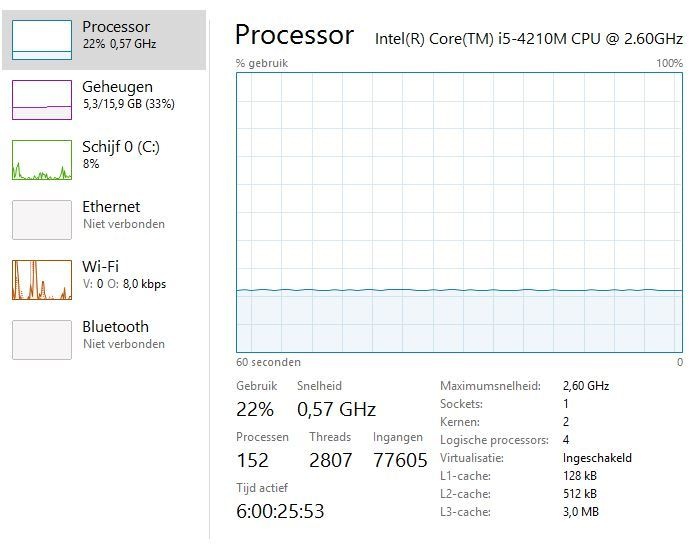Click the main CPU usage graph
Image resolution: width=697 pixels, height=551 pixels.
point(459,212)
